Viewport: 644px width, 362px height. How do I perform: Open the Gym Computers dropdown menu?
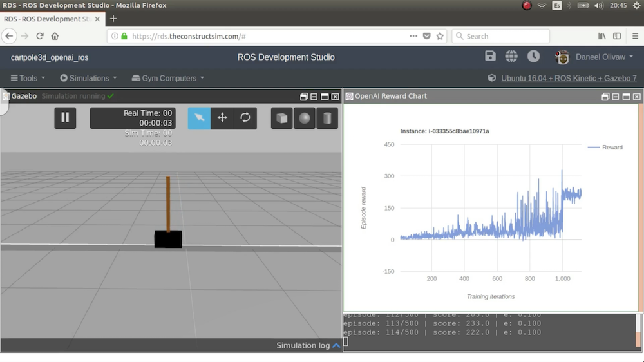tap(167, 78)
